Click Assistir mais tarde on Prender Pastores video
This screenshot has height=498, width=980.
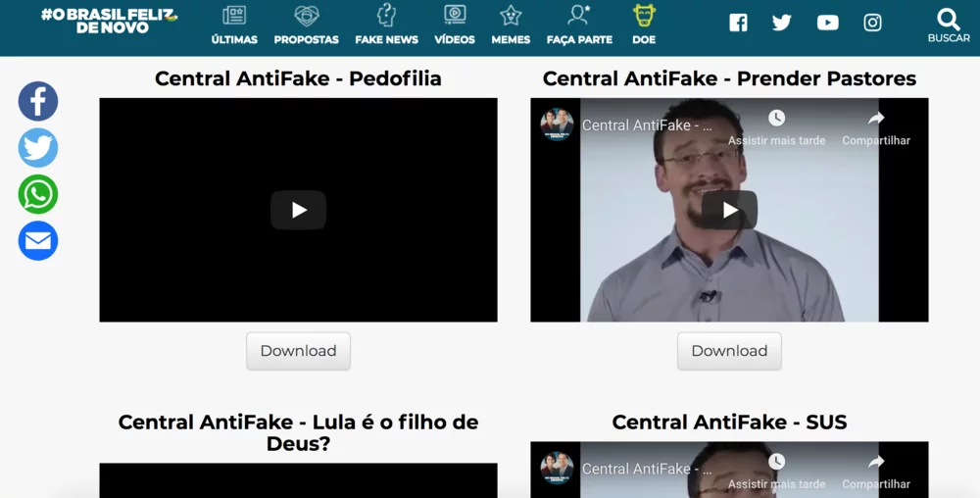click(x=776, y=126)
